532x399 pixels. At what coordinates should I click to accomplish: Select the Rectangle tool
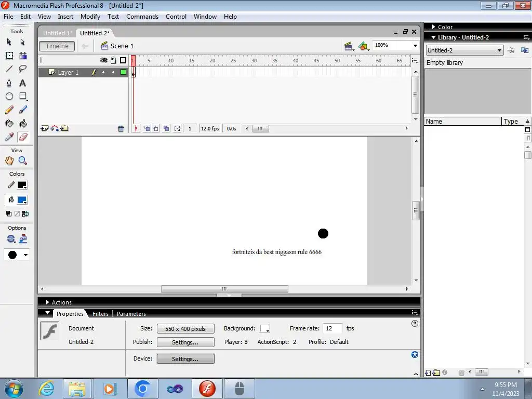(x=23, y=96)
